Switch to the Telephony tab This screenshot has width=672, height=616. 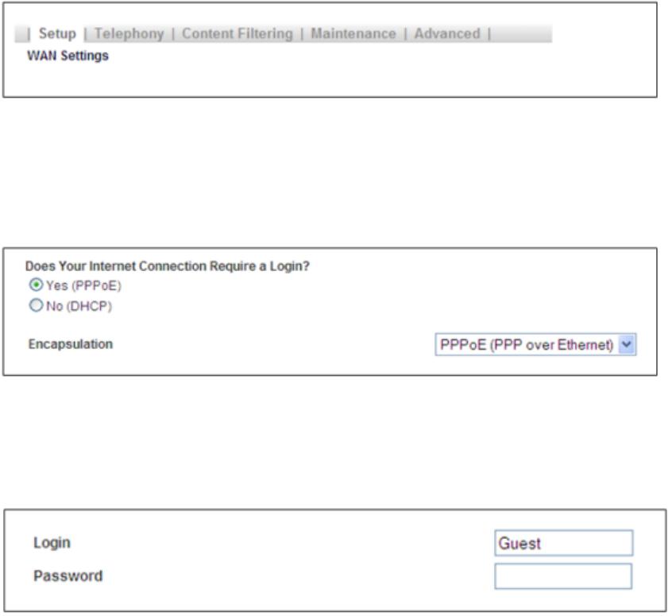[129, 34]
